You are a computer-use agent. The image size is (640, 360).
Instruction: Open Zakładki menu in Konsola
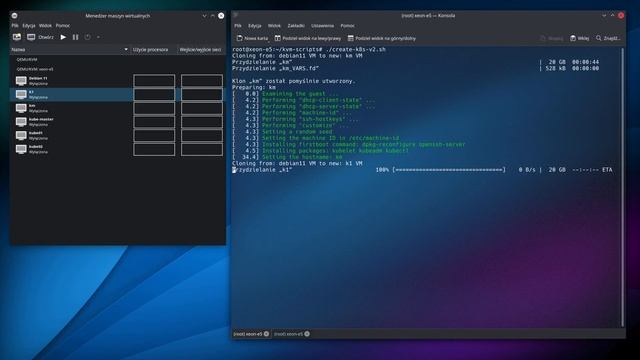(x=296, y=25)
